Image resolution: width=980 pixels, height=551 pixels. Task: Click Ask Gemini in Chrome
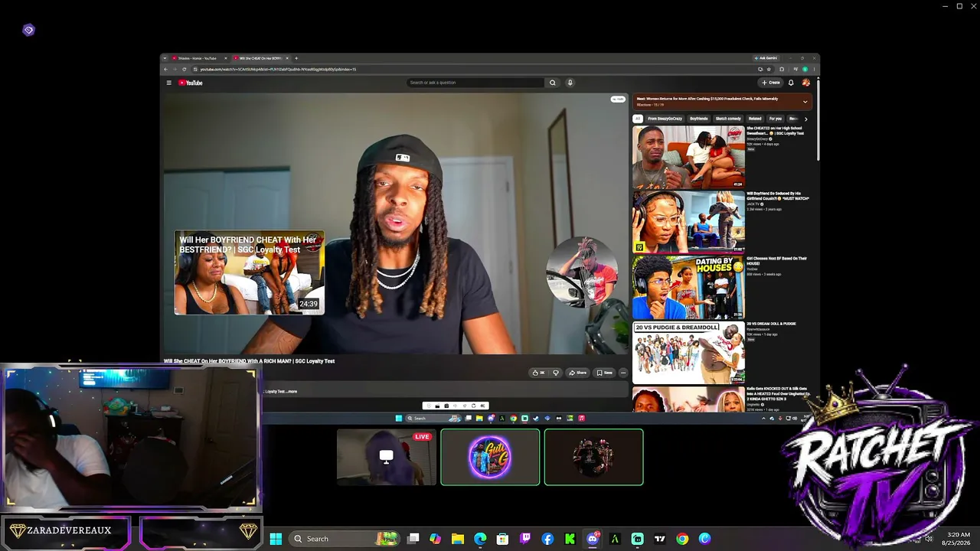pos(766,58)
